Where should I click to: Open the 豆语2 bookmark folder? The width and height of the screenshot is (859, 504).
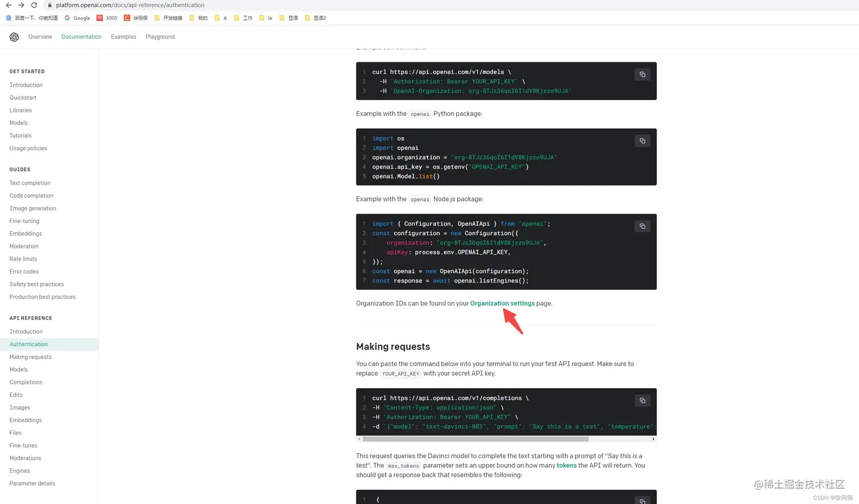(x=315, y=18)
